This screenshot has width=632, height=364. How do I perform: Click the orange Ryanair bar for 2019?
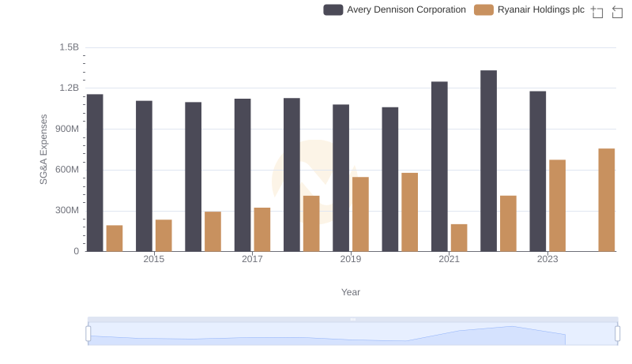[360, 214]
